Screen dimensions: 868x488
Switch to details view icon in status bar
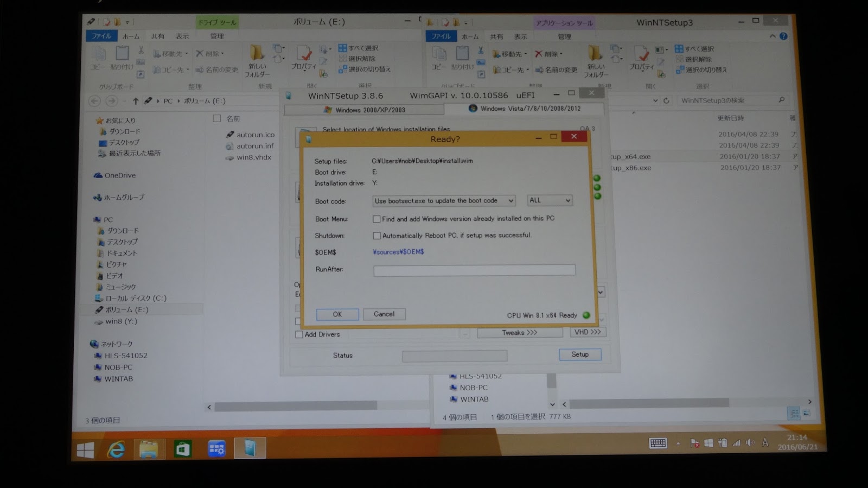(x=794, y=414)
